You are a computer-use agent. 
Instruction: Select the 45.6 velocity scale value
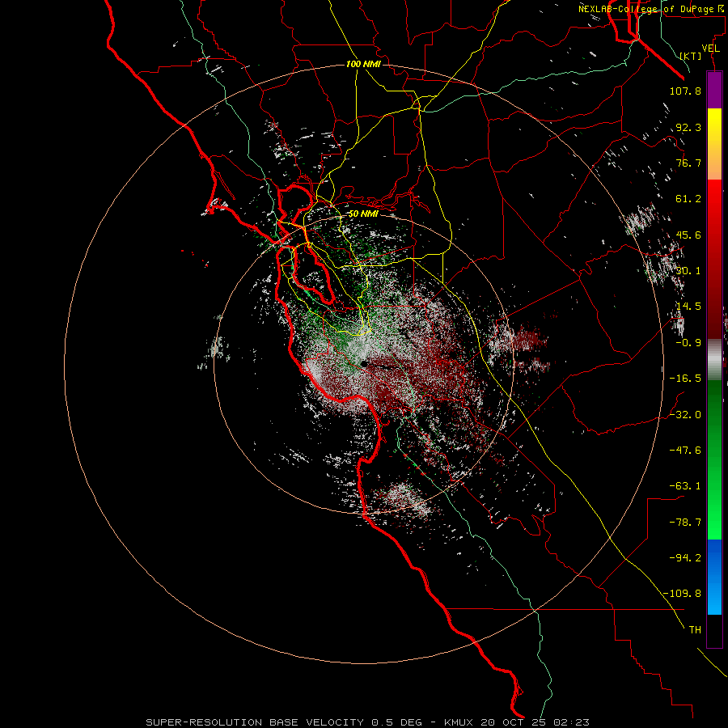688,235
